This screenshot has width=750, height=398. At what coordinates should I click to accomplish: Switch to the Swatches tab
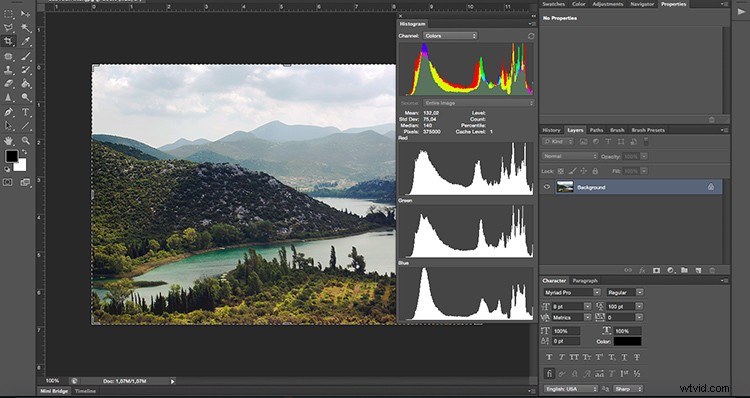[x=553, y=4]
